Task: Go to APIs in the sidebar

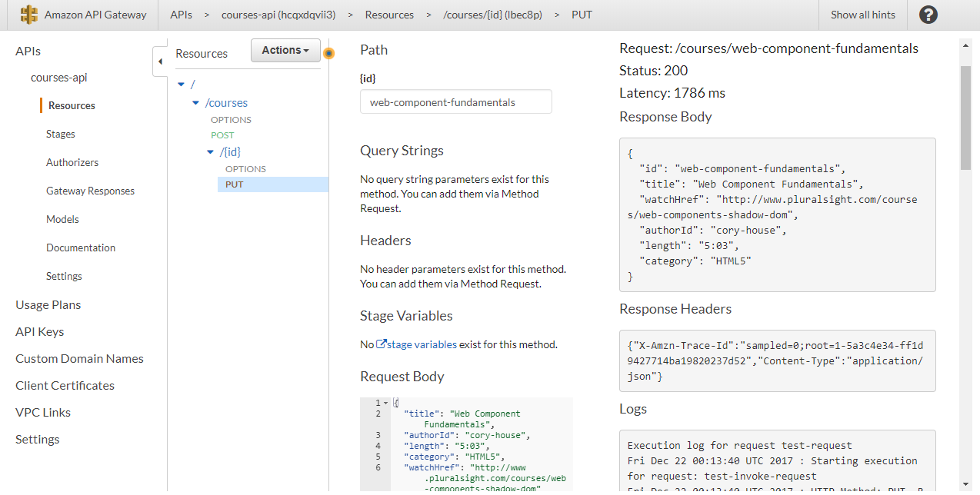Action: (28, 51)
